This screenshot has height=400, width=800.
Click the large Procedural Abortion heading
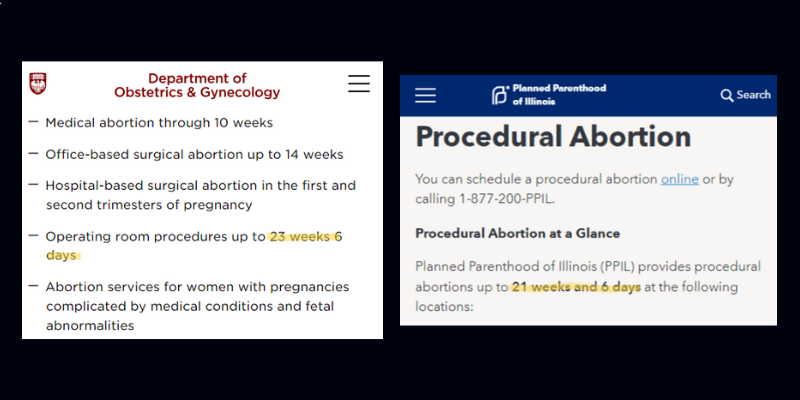pyautogui.click(x=553, y=137)
